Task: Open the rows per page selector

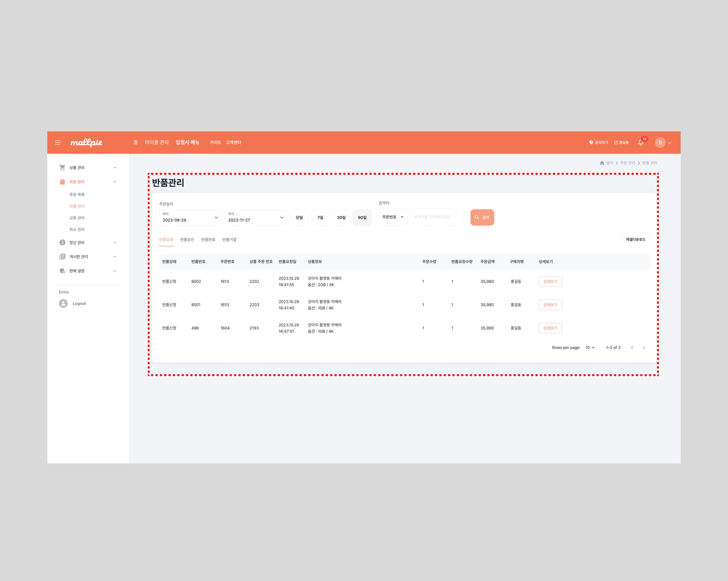Action: [x=590, y=348]
